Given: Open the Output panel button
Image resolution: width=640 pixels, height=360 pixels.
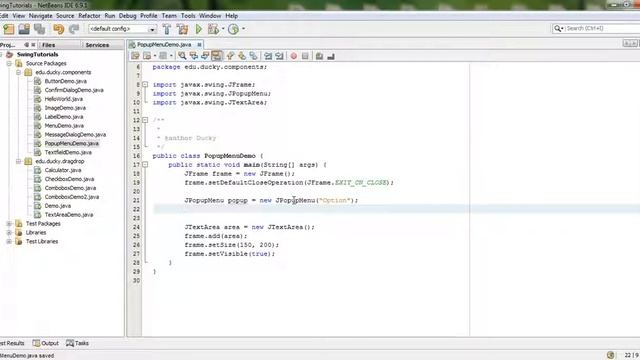Looking at the screenshot, I should pos(46,343).
